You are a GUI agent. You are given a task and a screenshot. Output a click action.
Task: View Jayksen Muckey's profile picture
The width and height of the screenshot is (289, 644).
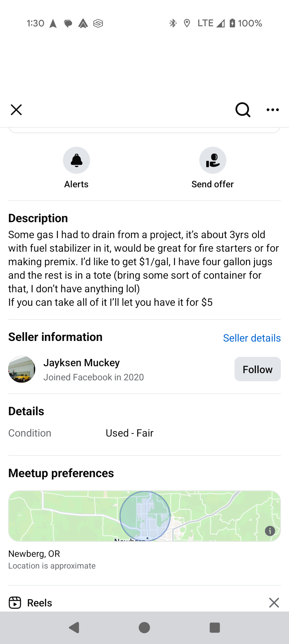(x=22, y=369)
